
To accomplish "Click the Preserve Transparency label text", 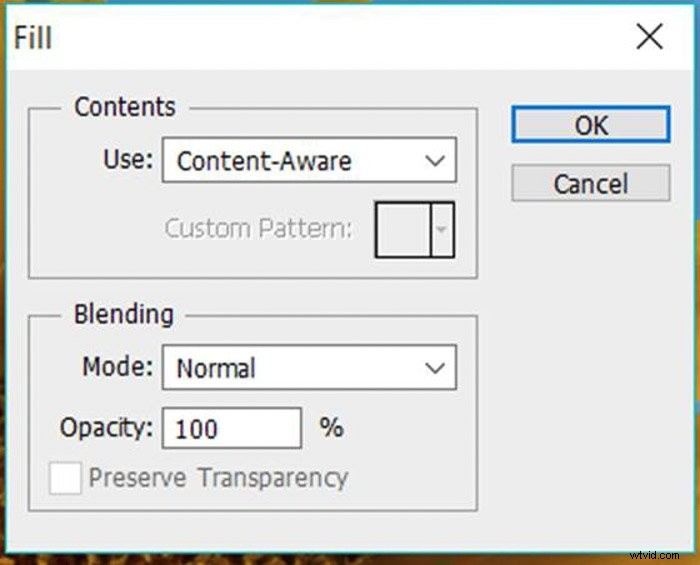I will tap(218, 478).
